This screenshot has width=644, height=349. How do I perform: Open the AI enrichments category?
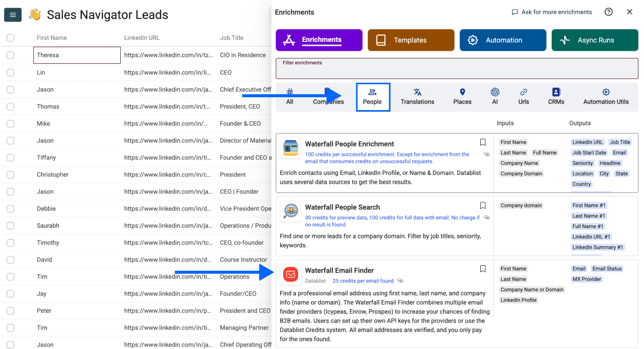(495, 96)
